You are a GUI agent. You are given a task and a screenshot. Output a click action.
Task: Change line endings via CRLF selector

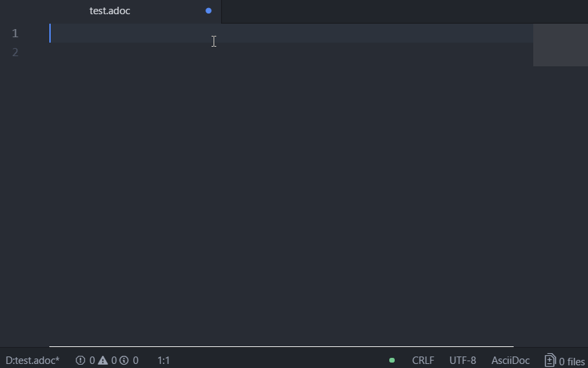coord(423,361)
